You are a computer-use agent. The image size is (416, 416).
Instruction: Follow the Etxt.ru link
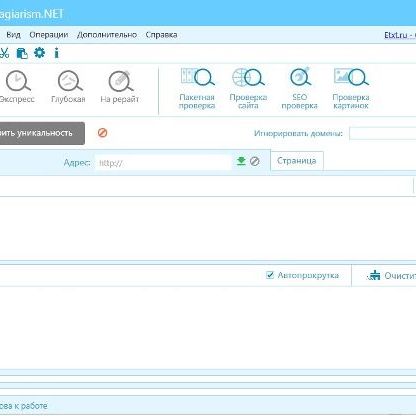pyautogui.click(x=396, y=35)
